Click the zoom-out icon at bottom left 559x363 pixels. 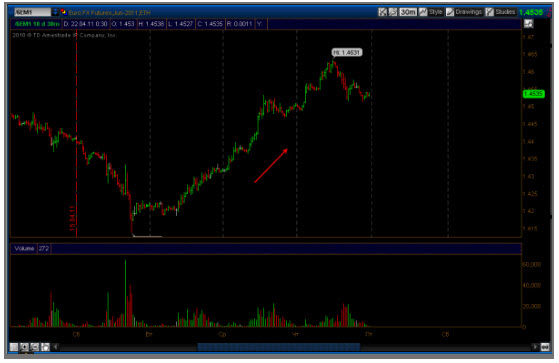35,347
